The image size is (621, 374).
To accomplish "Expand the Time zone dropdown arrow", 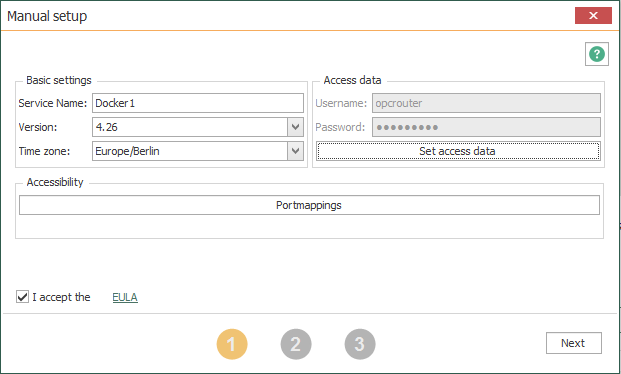I will pyautogui.click(x=295, y=151).
